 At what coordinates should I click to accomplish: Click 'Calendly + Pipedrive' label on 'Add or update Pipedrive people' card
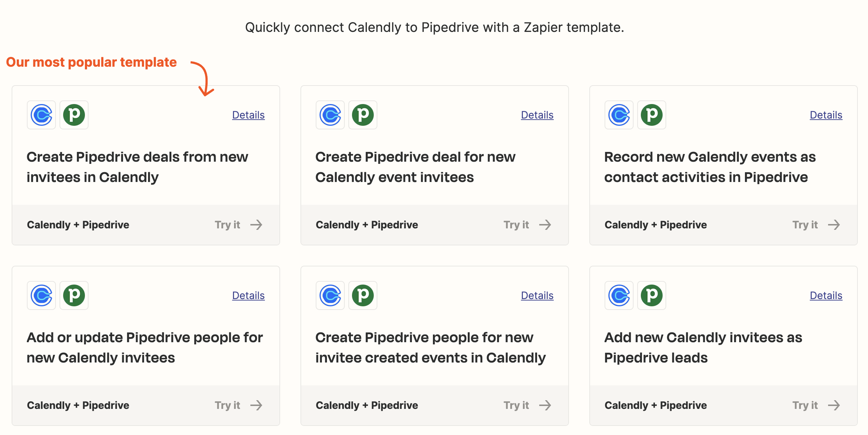78,405
